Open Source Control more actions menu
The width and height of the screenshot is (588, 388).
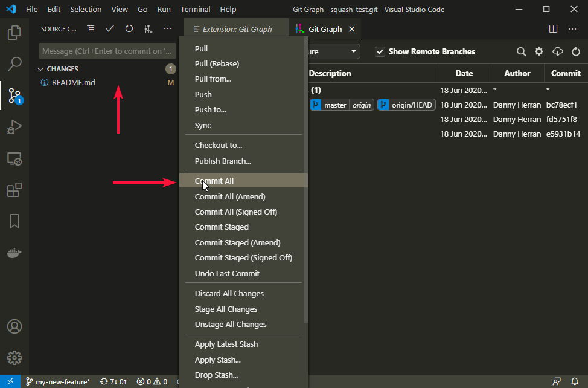coord(168,29)
